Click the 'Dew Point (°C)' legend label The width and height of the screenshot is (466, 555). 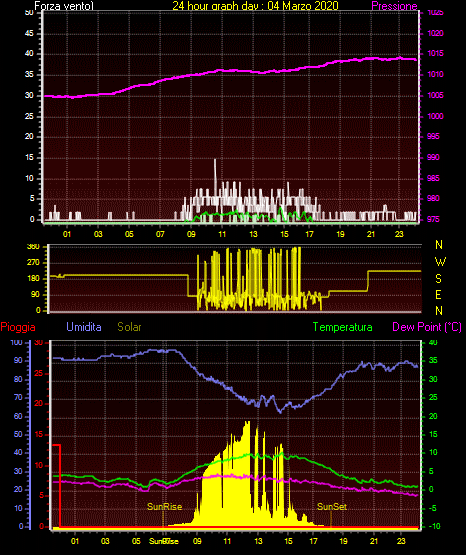tap(427, 327)
